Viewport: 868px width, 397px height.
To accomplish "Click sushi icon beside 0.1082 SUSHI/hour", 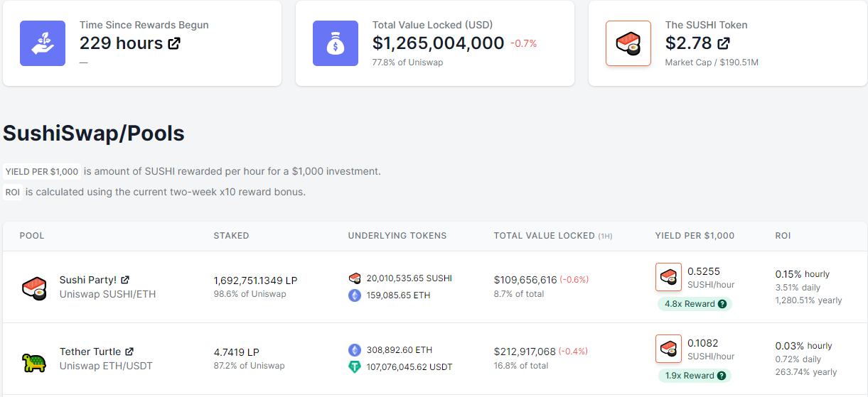I will click(x=668, y=349).
